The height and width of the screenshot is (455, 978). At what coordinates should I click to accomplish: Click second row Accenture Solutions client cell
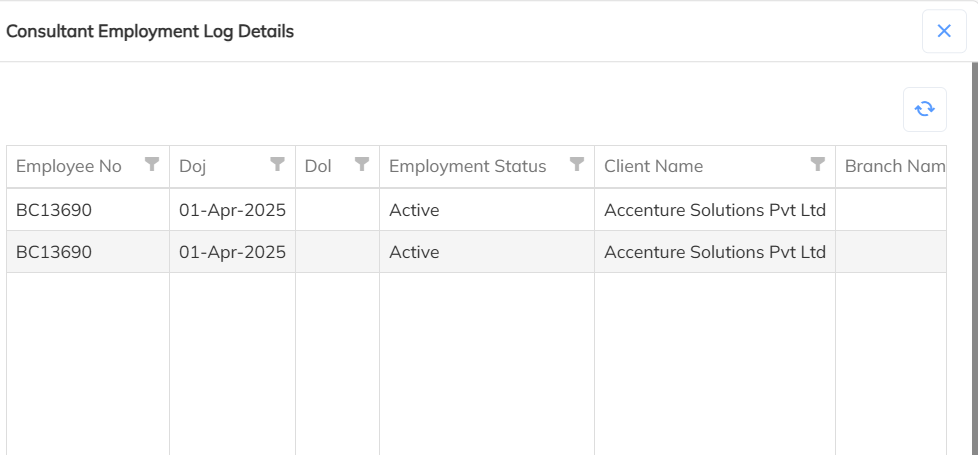[714, 252]
